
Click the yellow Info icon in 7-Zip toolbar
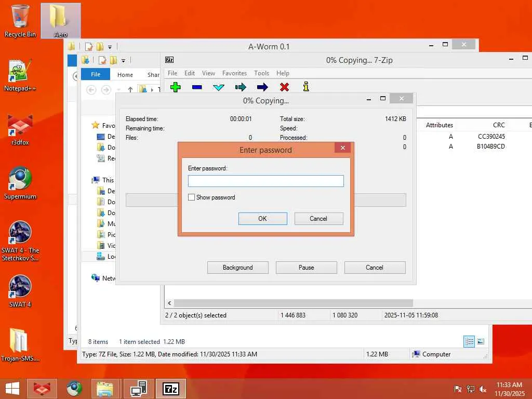pyautogui.click(x=306, y=87)
